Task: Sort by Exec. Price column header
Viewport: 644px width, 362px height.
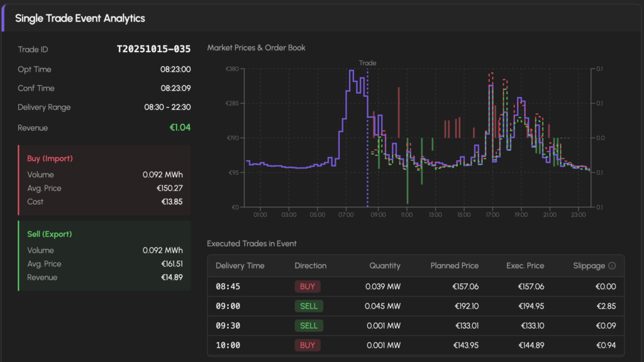Action: [525, 266]
